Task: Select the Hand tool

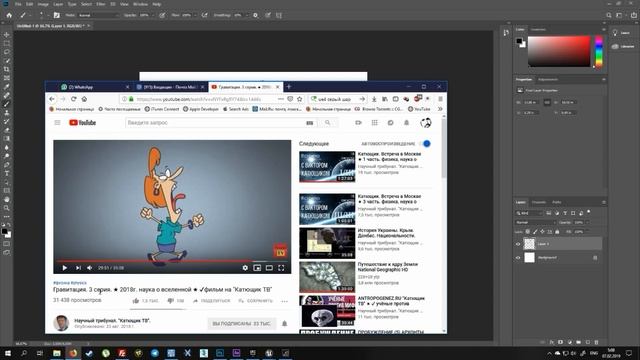Action: pyautogui.click(x=7, y=200)
